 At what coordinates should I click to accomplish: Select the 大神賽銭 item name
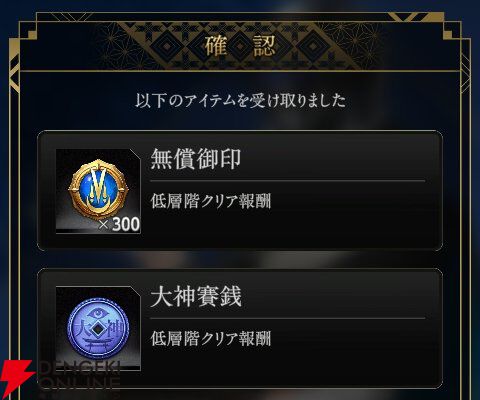(x=196, y=296)
